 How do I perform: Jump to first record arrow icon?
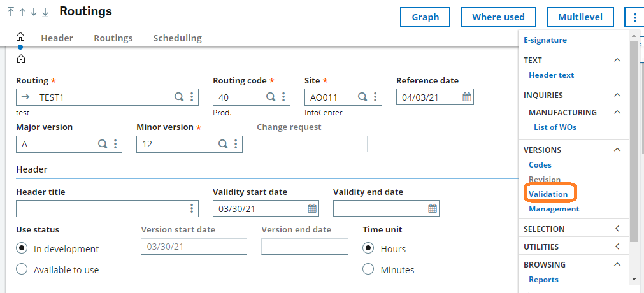tap(11, 12)
